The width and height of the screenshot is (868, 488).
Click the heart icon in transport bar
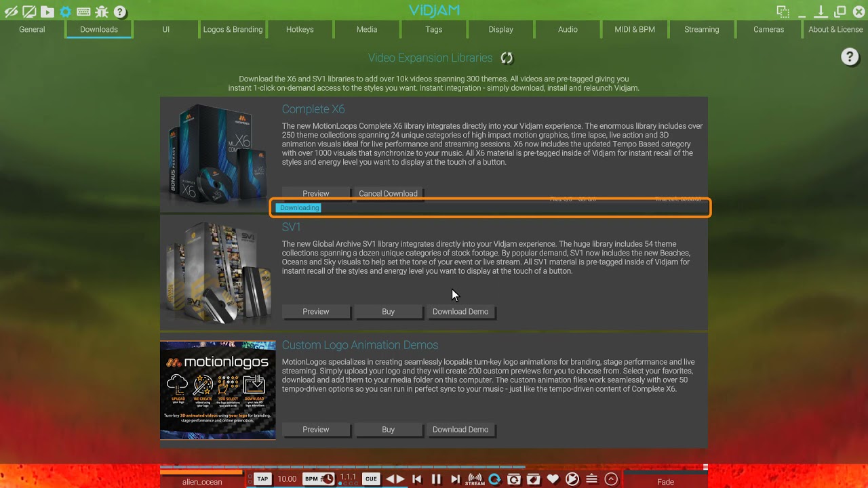553,479
